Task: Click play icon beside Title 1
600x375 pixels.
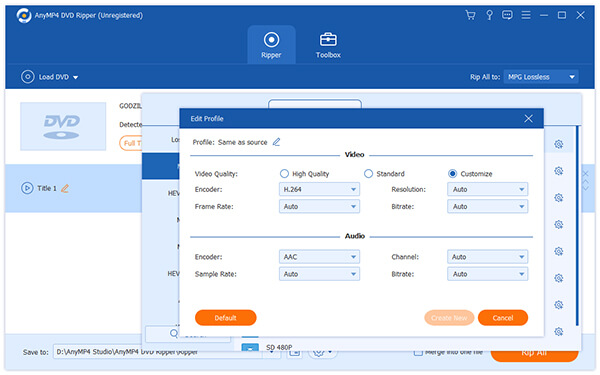Action: pos(27,188)
